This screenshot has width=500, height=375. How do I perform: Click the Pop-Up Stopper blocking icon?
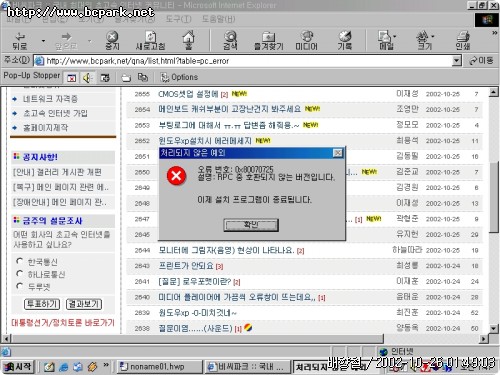72,78
